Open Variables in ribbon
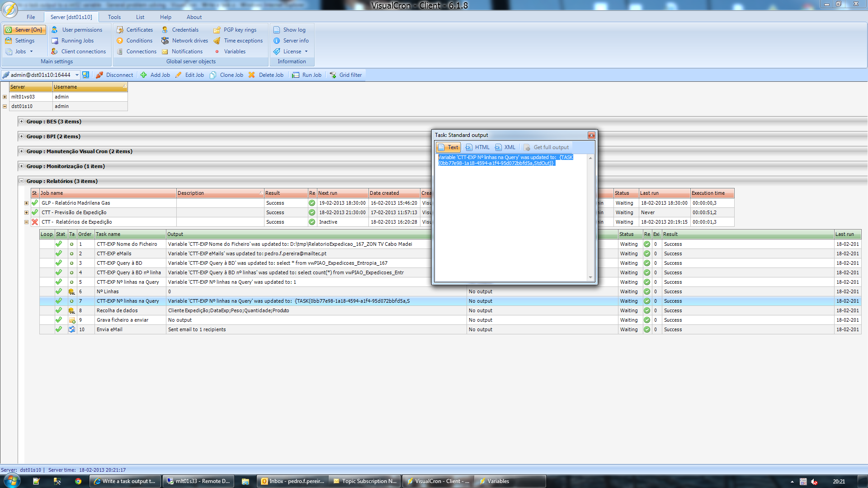Screen dimensions: 868x488 coord(230,52)
